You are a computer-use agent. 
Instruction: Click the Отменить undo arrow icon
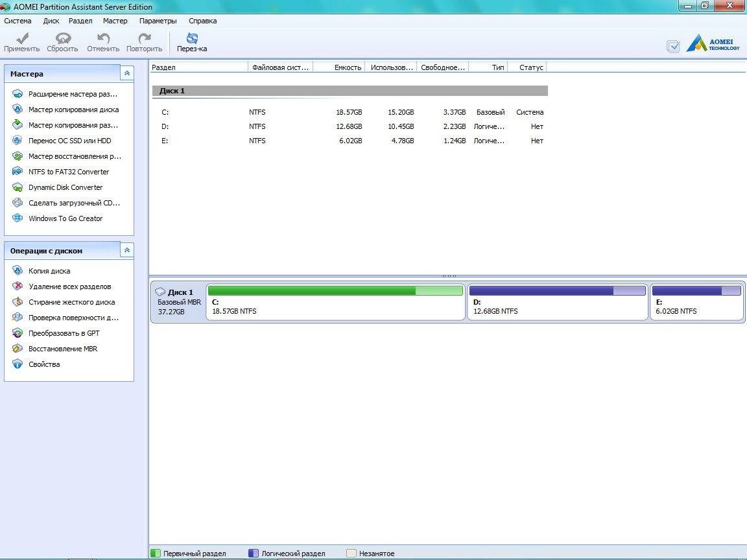tap(103, 38)
